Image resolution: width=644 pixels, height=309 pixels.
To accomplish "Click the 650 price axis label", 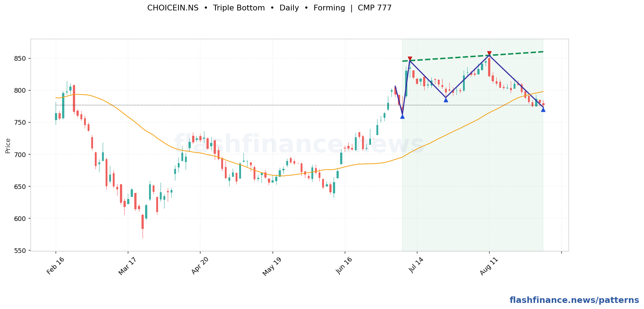I will [21, 186].
